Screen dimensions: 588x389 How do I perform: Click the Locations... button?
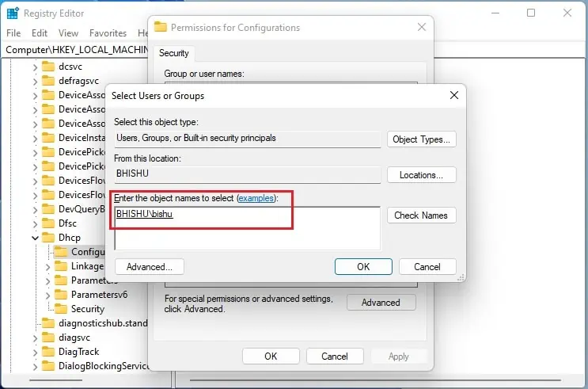click(422, 175)
